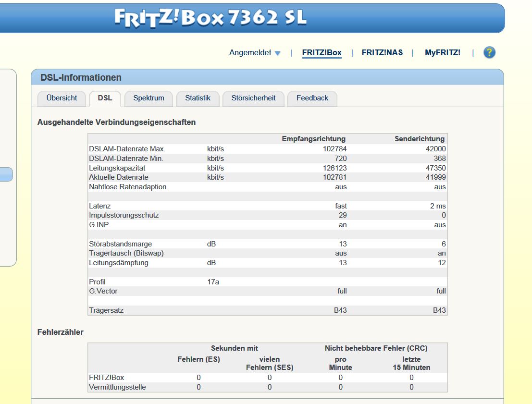
Task: Click the Vermittlungsstelle row label
Action: [117, 387]
